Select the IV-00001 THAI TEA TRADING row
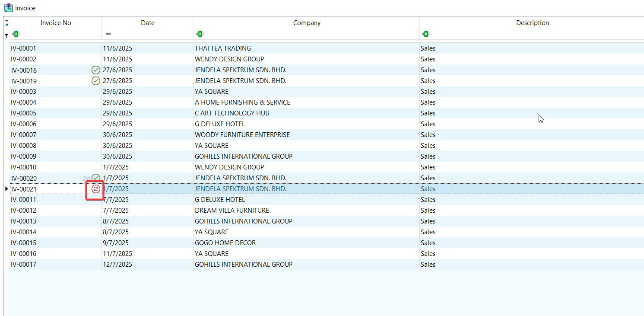Image resolution: width=644 pixels, height=316 pixels. (x=222, y=48)
